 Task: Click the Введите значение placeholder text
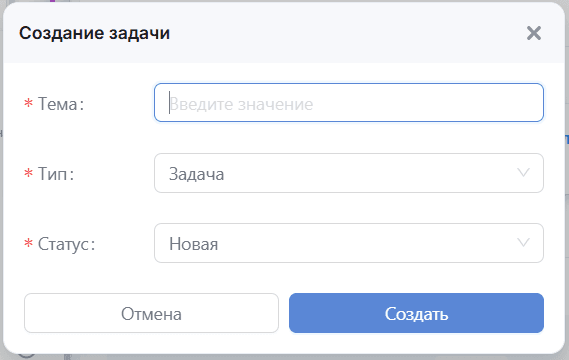click(241, 105)
